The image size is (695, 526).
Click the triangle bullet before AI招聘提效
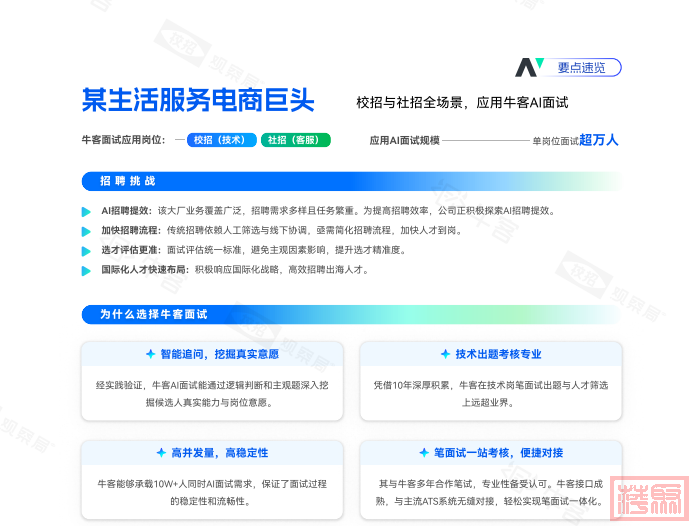[x=88, y=211]
